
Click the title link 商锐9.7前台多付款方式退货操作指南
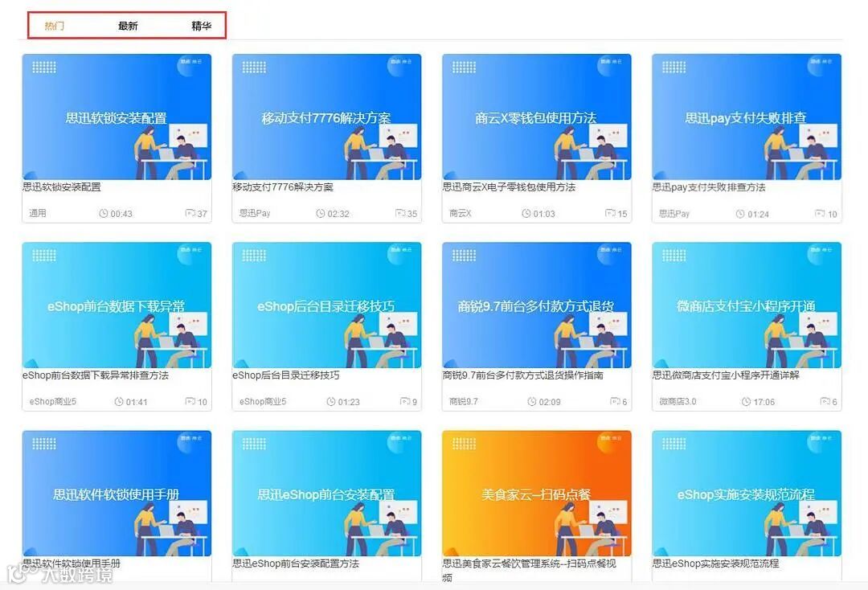tap(522, 375)
